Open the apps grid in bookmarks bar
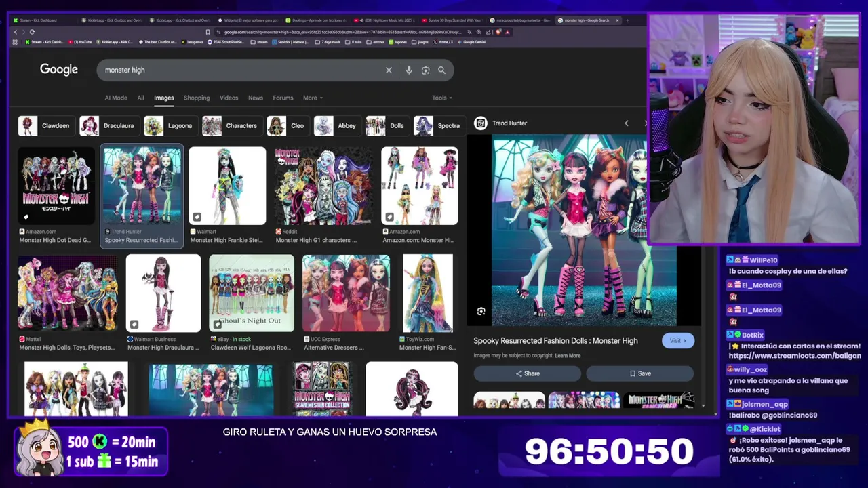868x488 pixels. [x=15, y=42]
